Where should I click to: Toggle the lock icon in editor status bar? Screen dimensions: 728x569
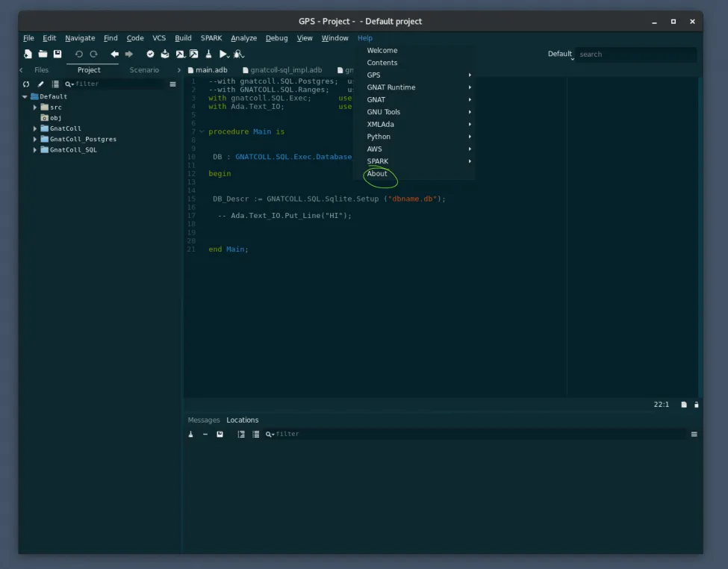[x=696, y=405]
